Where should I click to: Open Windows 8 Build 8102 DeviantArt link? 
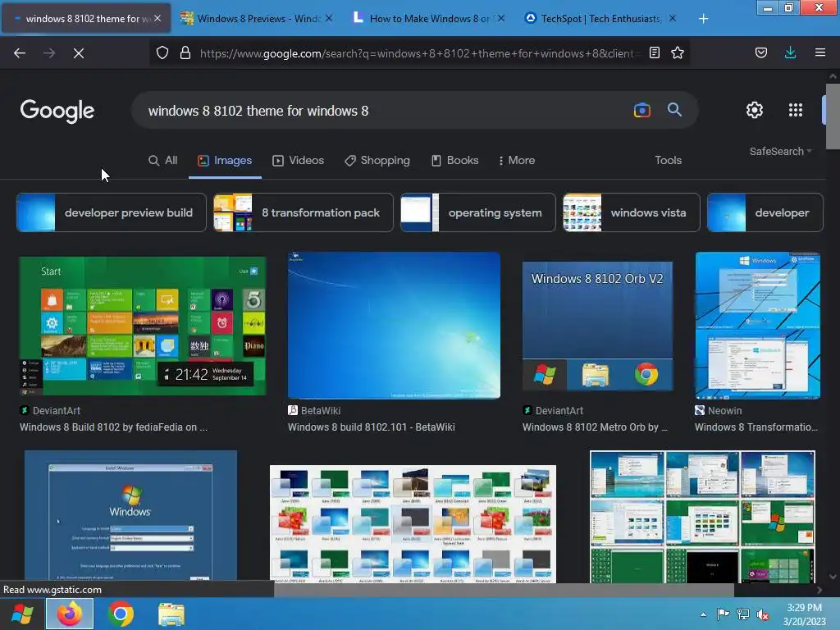pyautogui.click(x=113, y=427)
